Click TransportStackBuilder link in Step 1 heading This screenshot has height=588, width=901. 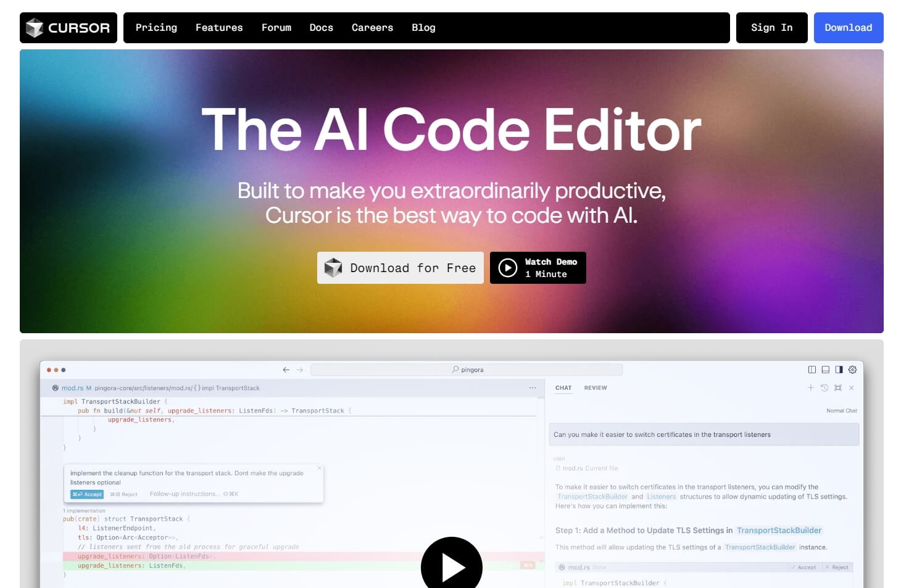pyautogui.click(x=779, y=531)
